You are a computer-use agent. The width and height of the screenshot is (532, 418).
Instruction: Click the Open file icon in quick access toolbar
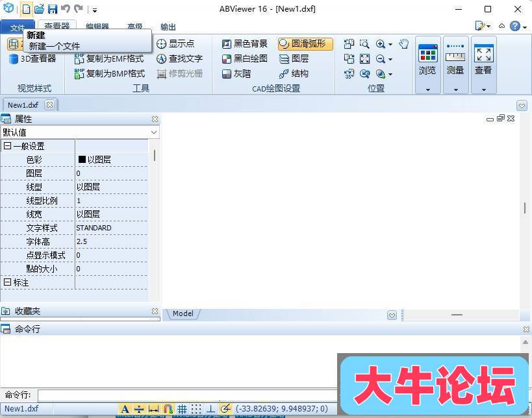tap(40, 9)
